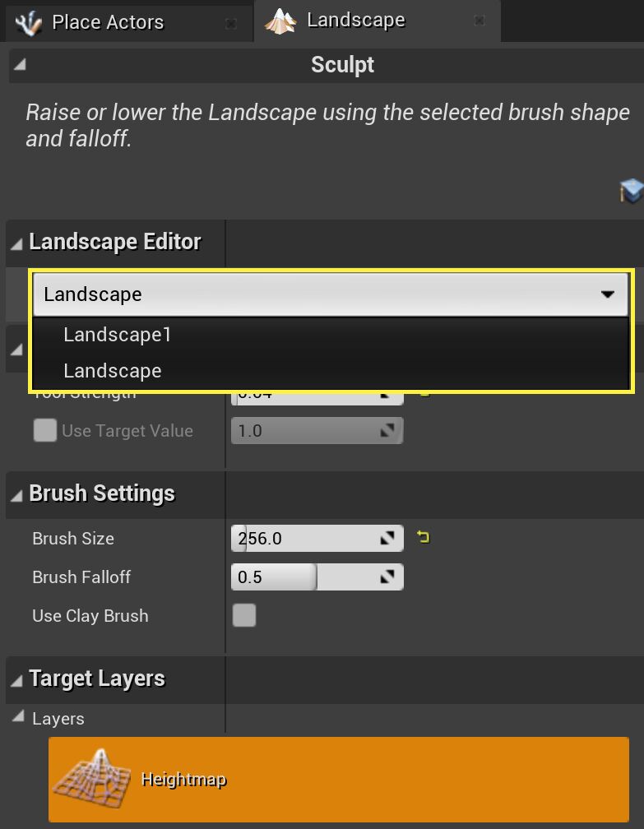Image resolution: width=644 pixels, height=829 pixels.
Task: Toggle the disabled Use Target Value value field
Action: click(x=317, y=430)
